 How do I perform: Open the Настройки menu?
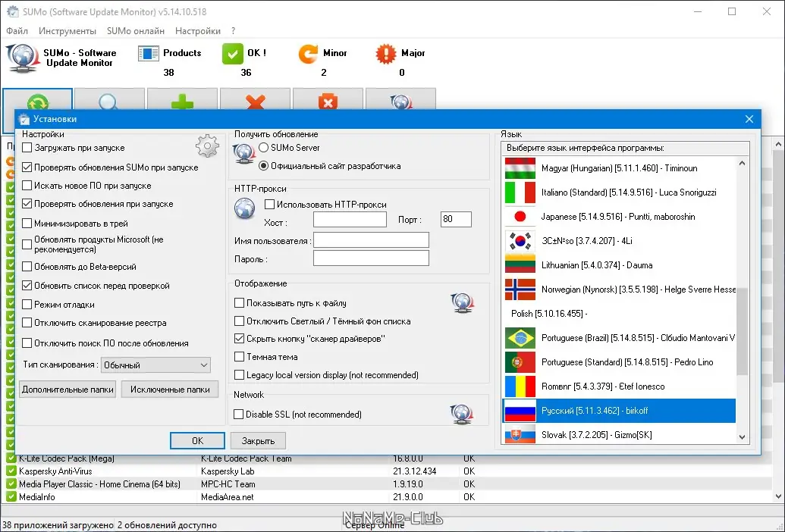click(198, 31)
